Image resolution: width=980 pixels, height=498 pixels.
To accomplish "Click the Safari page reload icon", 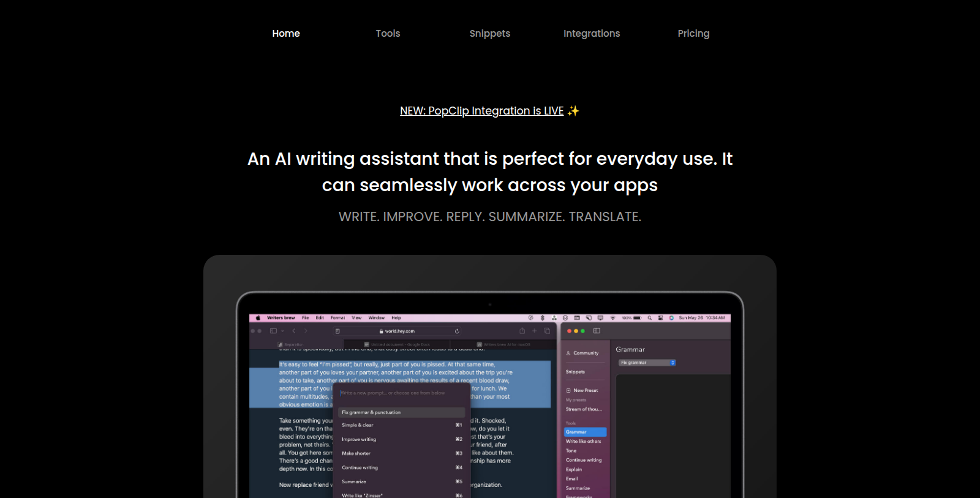I will tap(457, 331).
